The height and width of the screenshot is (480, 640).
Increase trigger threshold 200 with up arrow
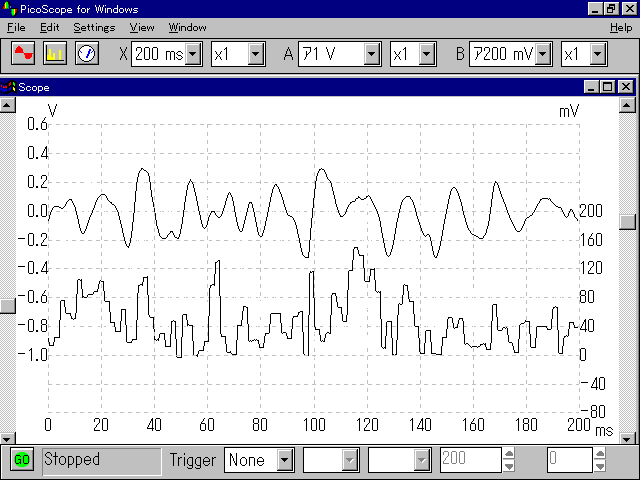(x=509, y=453)
